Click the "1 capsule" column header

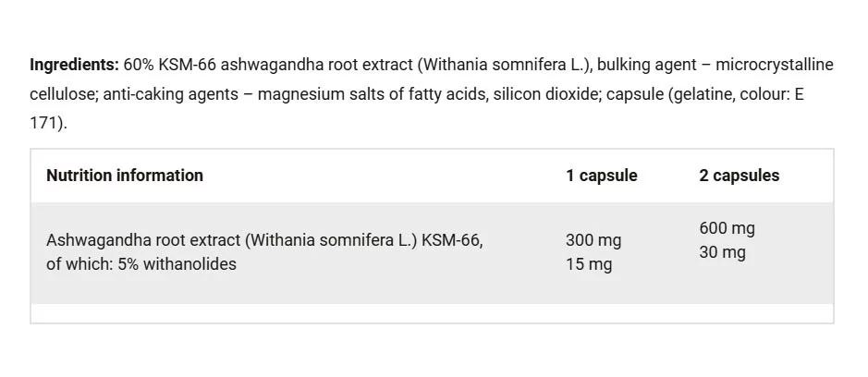click(x=602, y=176)
